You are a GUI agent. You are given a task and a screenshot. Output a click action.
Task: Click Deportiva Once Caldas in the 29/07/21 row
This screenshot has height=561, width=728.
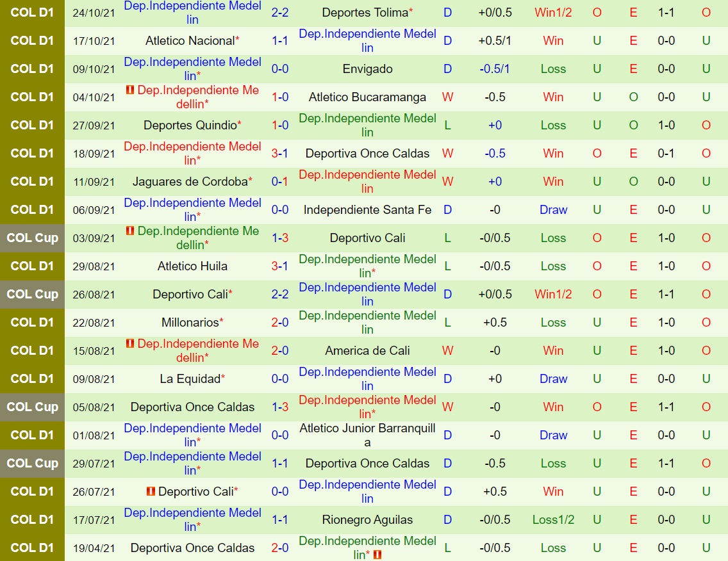pos(367,464)
